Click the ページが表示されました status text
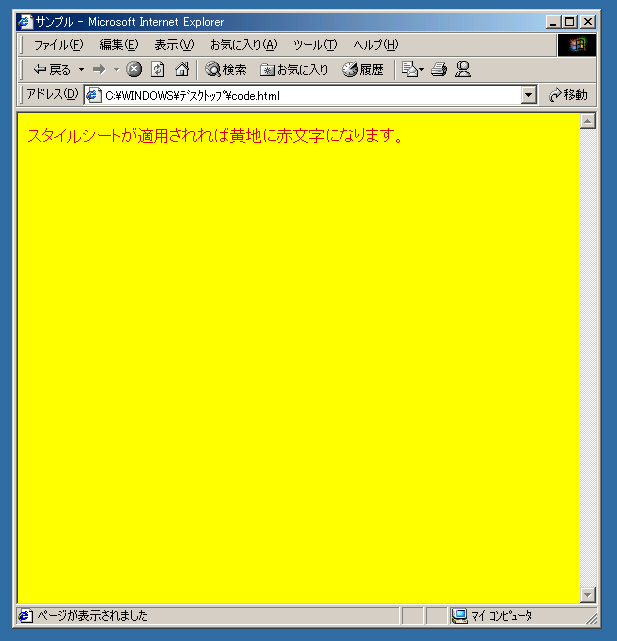This screenshot has width=617, height=641. (x=92, y=616)
